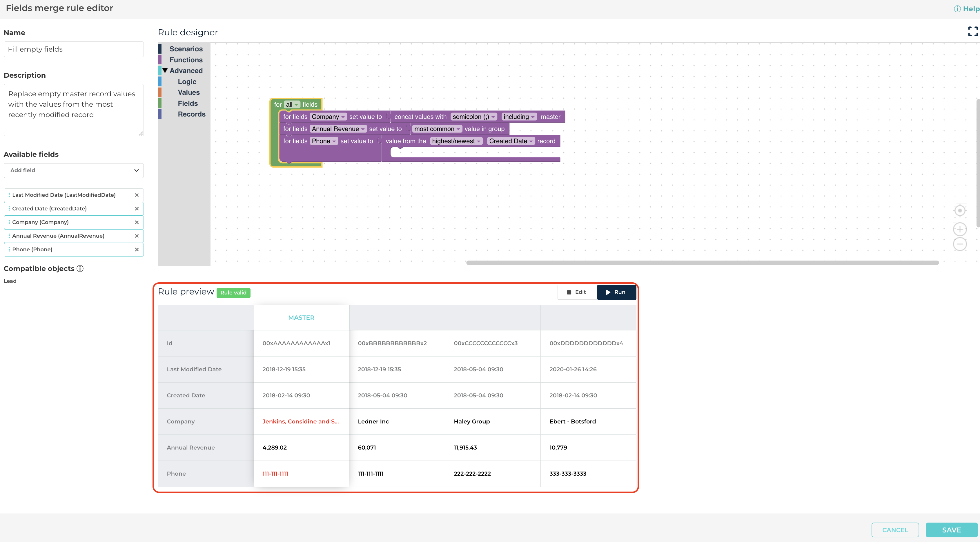The image size is (980, 542).
Task: Click the Name input field
Action: (x=73, y=49)
